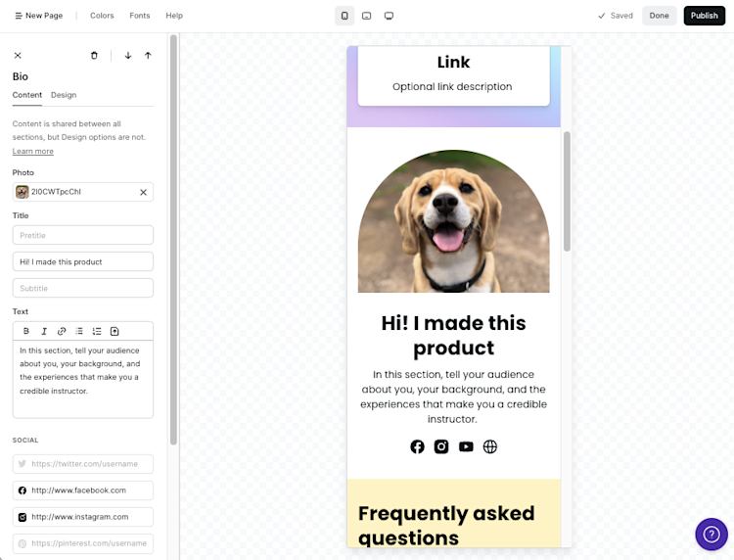Click the preview pane scrollbar
Image resolution: width=734 pixels, height=560 pixels.
[x=567, y=192]
